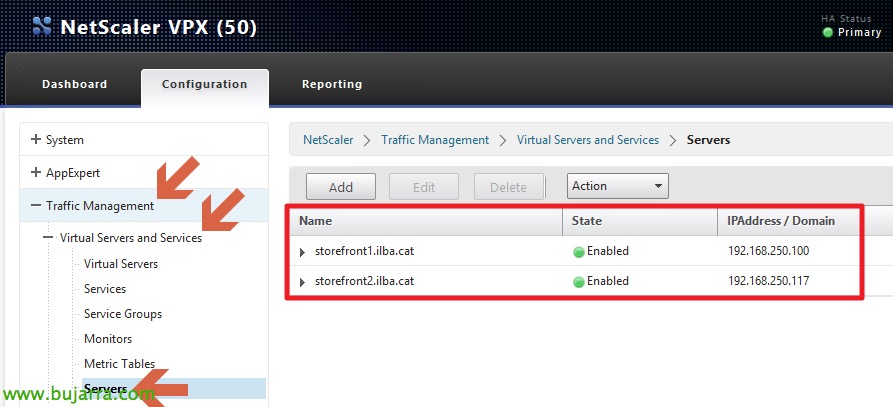Open Metric Tables tree item
This screenshot has width=893, height=407.
pyautogui.click(x=120, y=364)
